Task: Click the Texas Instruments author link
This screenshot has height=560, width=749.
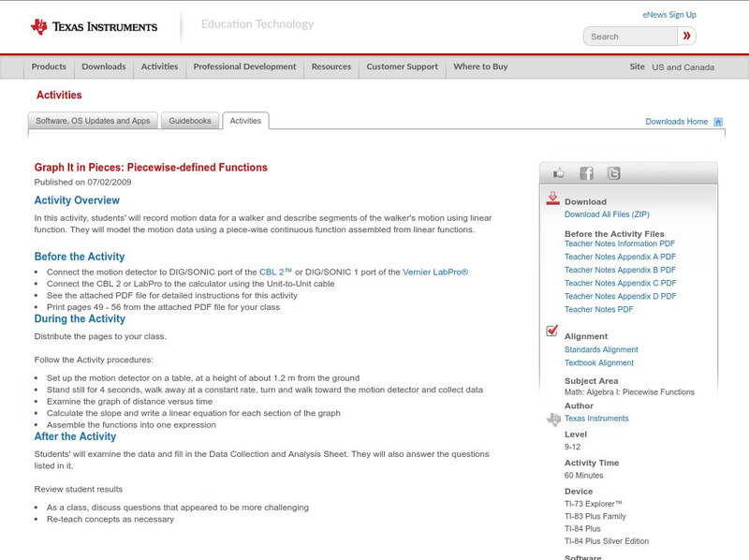Action: pyautogui.click(x=596, y=419)
